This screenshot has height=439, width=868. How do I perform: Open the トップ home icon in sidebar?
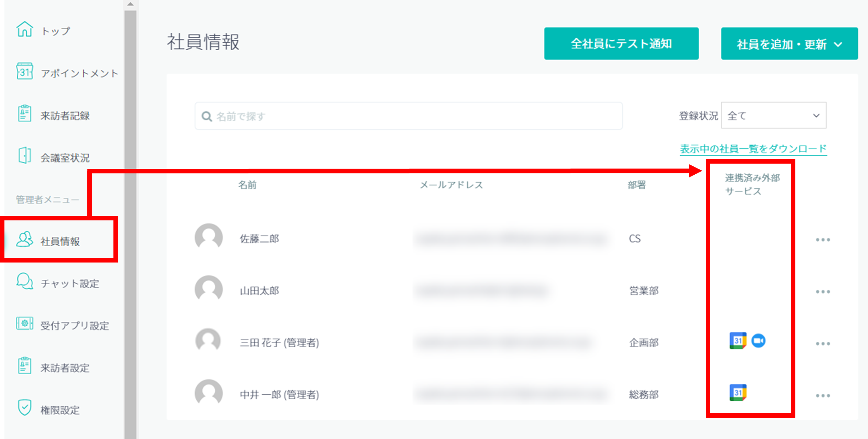click(24, 29)
